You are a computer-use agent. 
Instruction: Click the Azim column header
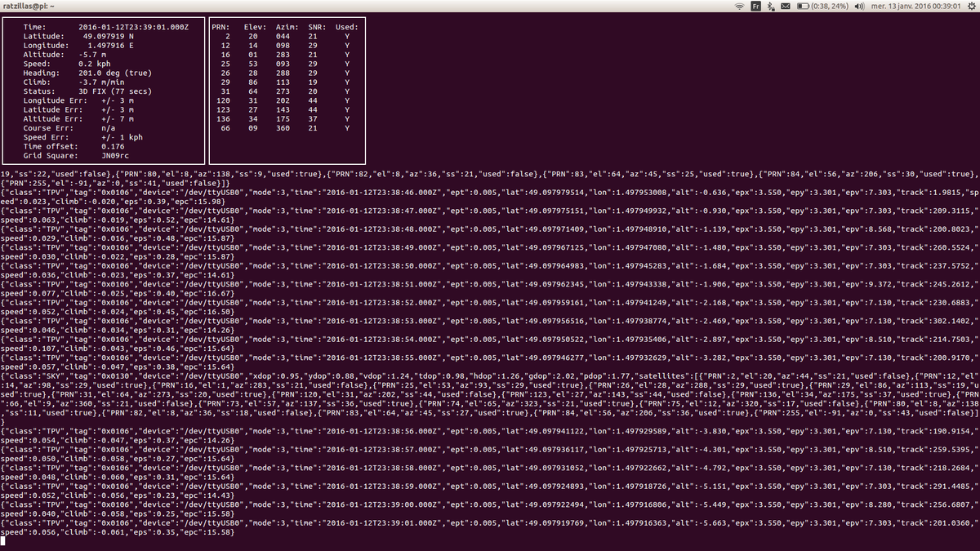click(287, 27)
